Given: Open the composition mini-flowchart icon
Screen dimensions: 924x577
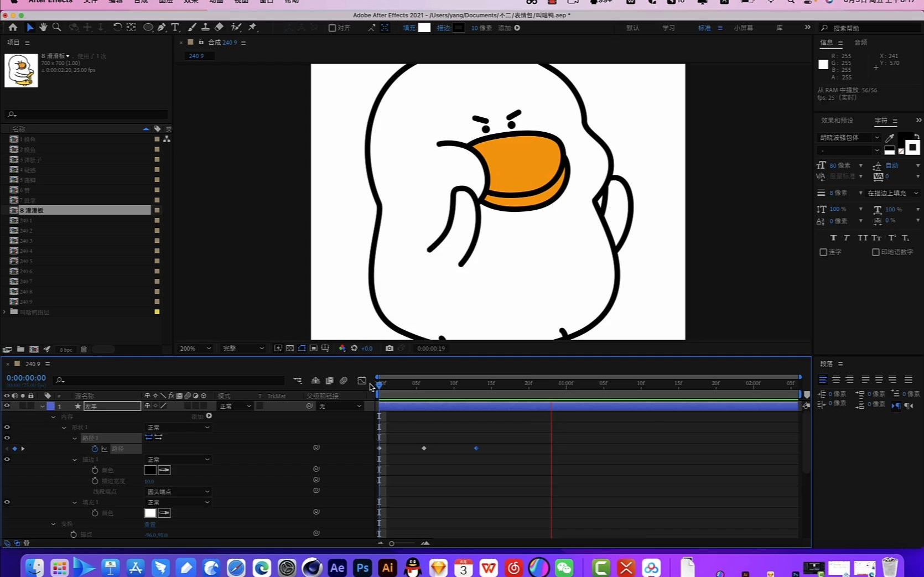Looking at the screenshot, I should click(x=298, y=381).
